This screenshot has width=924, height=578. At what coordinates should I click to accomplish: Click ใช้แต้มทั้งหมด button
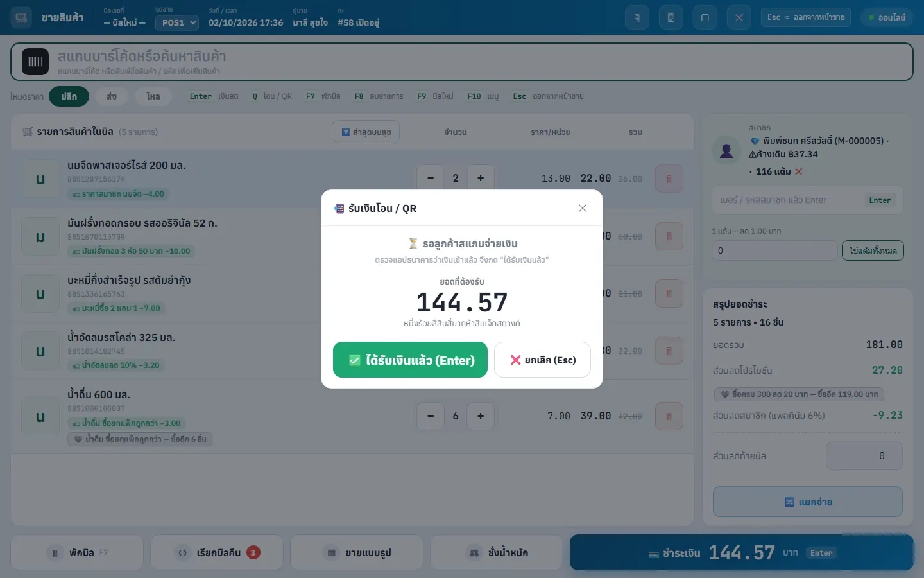click(x=873, y=250)
